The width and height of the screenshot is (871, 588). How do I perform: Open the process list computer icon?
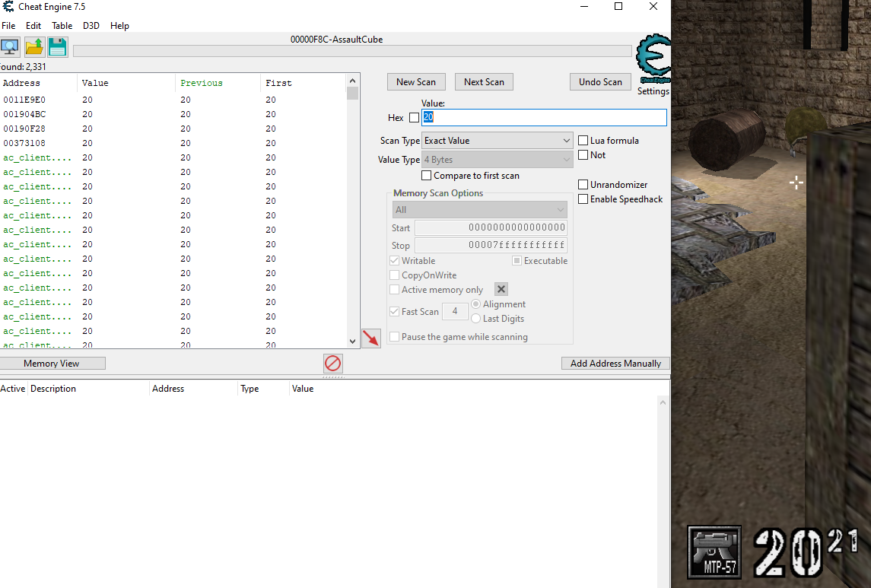[10, 47]
